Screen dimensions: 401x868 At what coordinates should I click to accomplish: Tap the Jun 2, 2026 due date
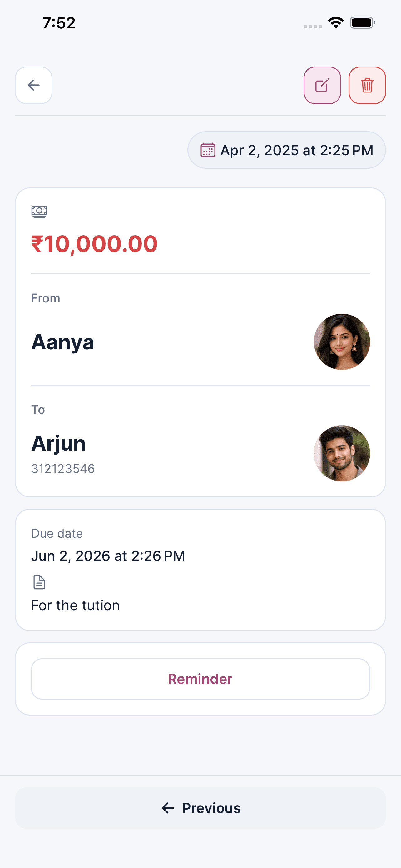(108, 556)
